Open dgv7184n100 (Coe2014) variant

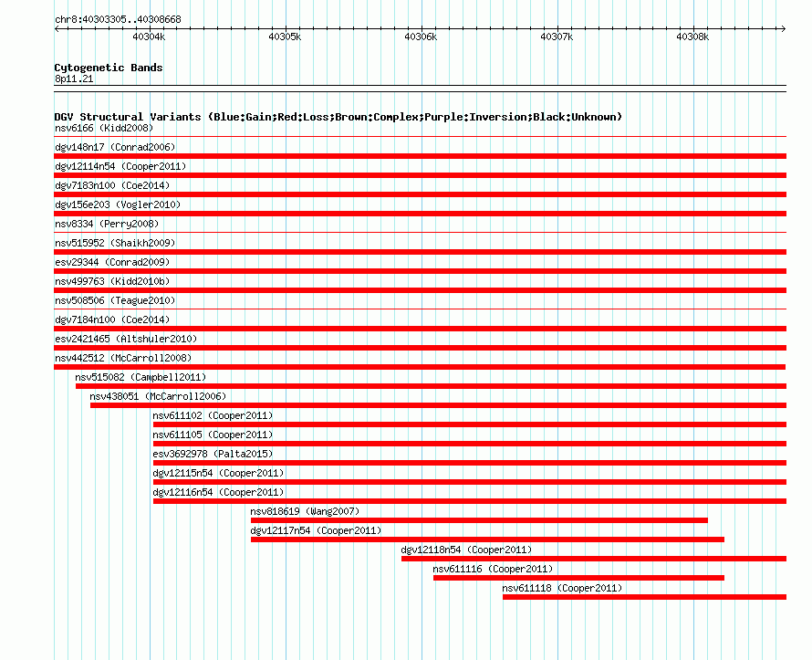(x=112, y=320)
